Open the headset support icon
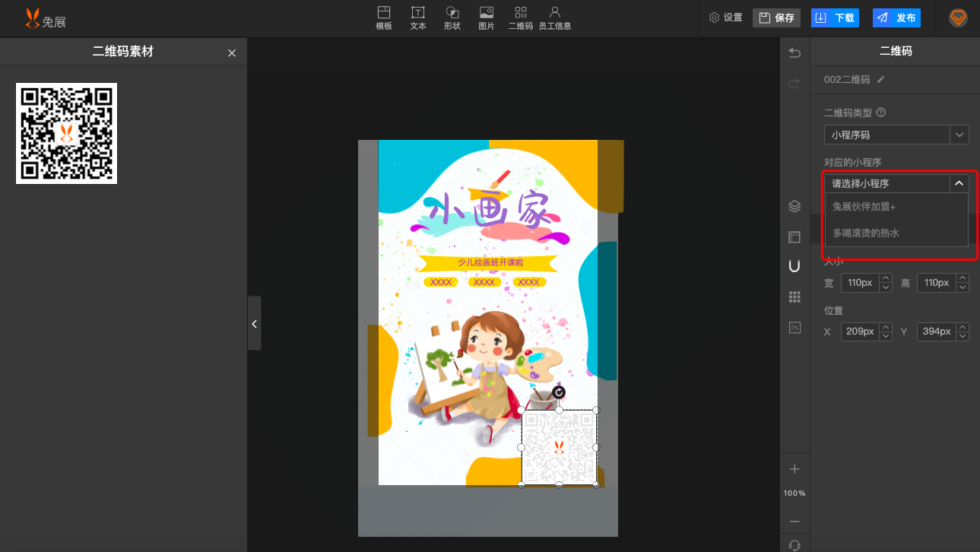Image resolution: width=980 pixels, height=552 pixels. (x=794, y=545)
